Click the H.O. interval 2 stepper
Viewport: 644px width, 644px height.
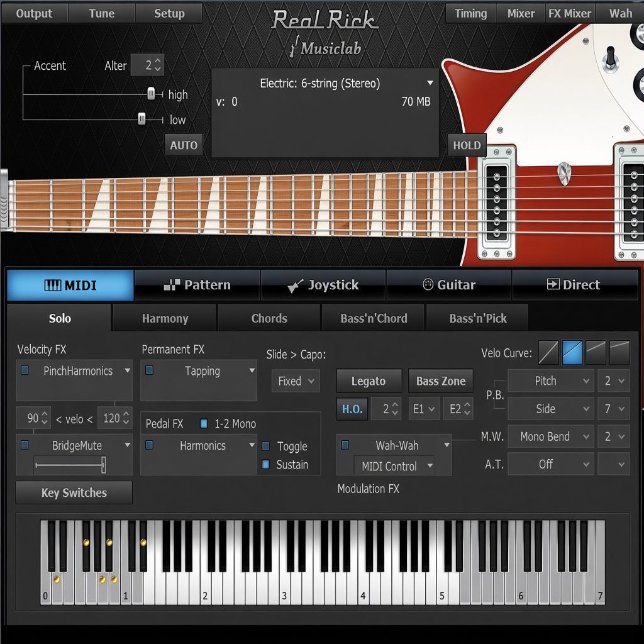395,409
